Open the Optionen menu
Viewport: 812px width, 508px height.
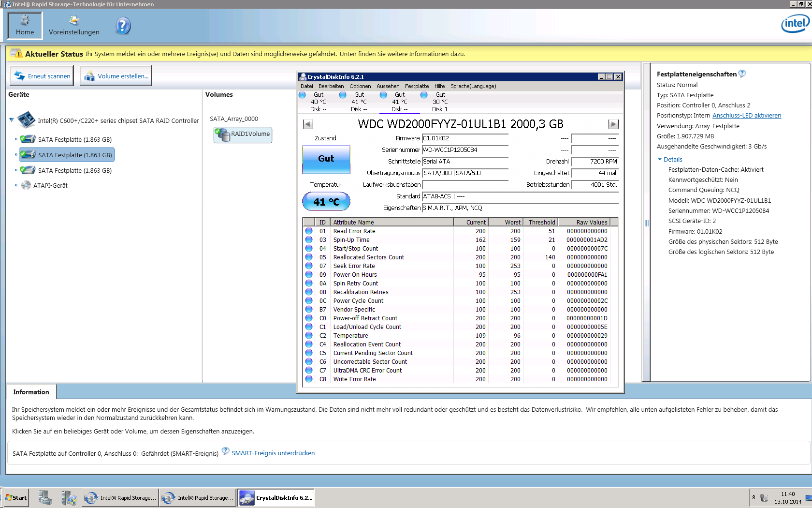pos(360,86)
